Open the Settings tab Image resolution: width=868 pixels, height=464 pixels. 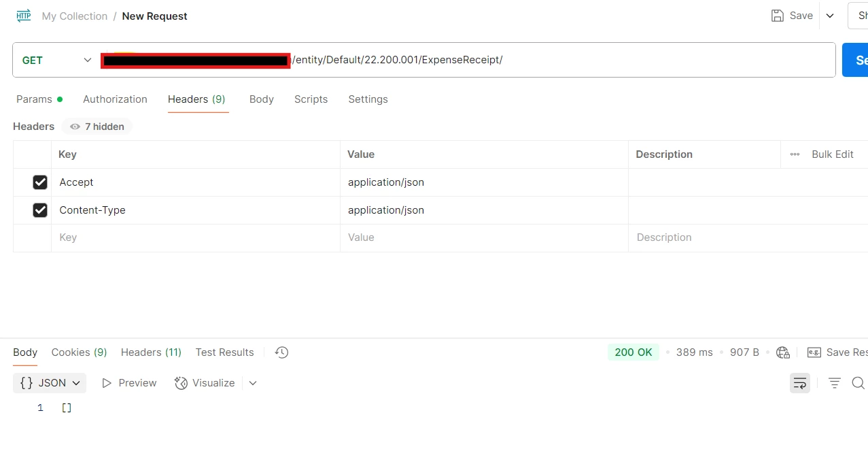click(368, 99)
